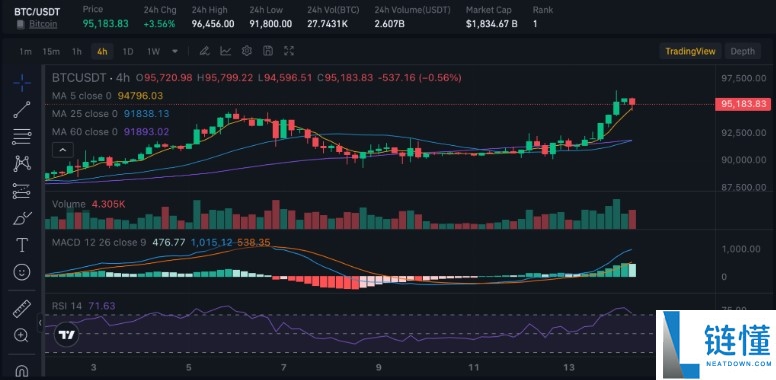Expand left drawing toolbar side handle
776x380 pixels.
(x=41, y=323)
